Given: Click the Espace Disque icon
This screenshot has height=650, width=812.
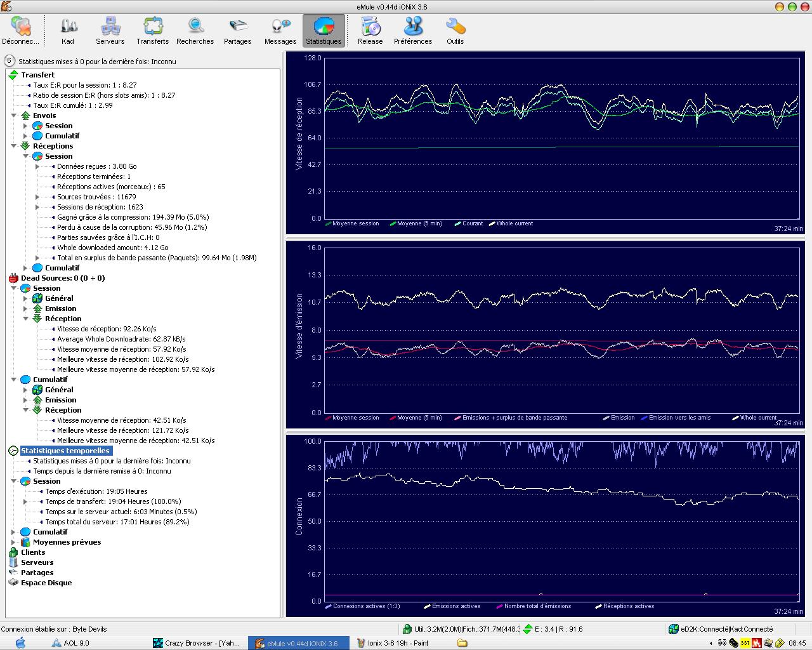Looking at the screenshot, I should click(x=13, y=583).
